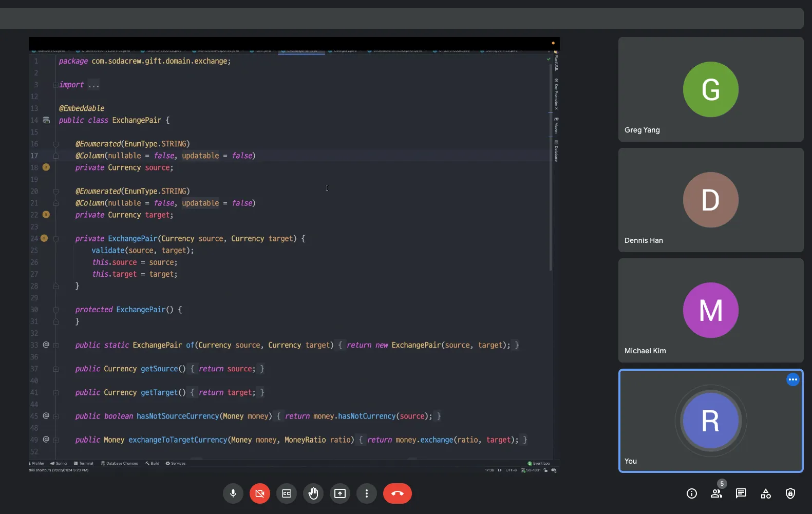Raise your hand in the meeting

[313, 493]
